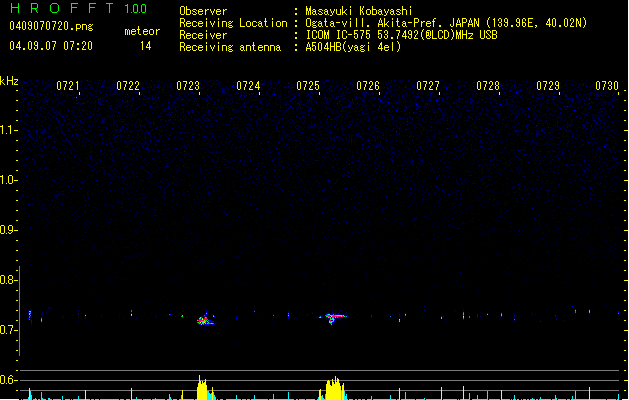Click the A504HB(yagi 4el) antenna text
This screenshot has width=629, height=400.
click(353, 47)
